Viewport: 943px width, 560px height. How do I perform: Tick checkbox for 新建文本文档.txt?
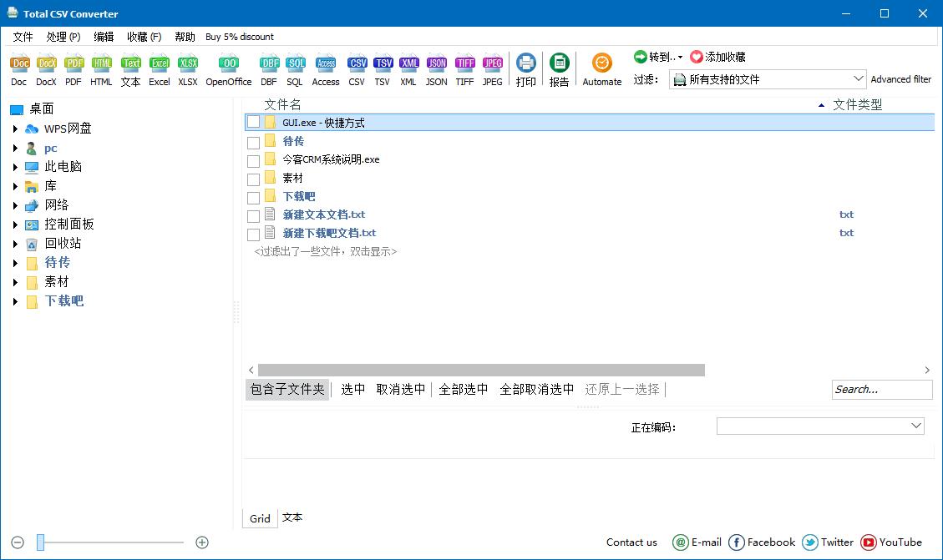pyautogui.click(x=254, y=216)
